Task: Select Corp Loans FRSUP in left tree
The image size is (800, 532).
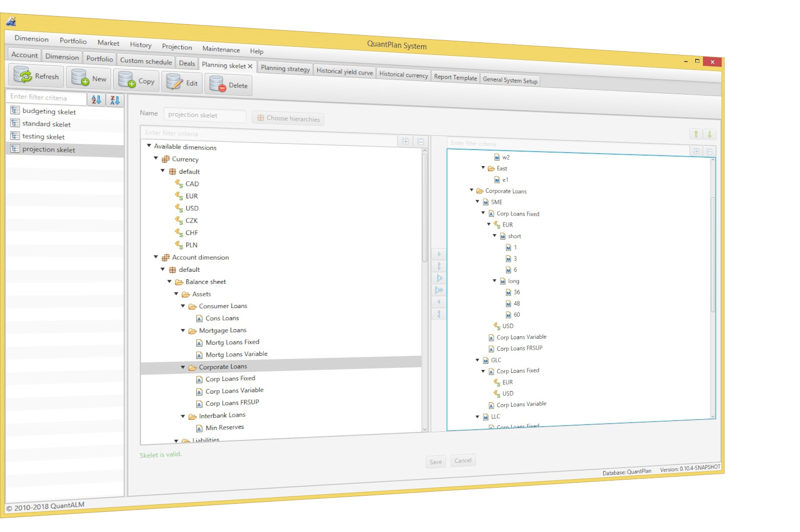Action: (x=232, y=403)
